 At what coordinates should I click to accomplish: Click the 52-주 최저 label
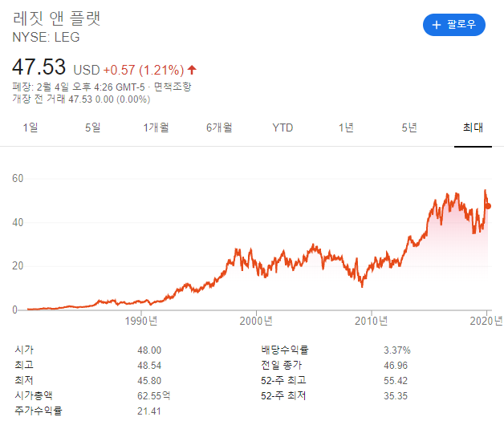(283, 395)
